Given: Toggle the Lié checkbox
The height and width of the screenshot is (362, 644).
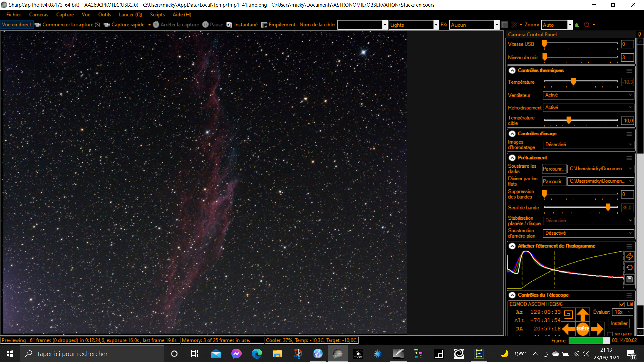Looking at the screenshot, I should (x=622, y=304).
